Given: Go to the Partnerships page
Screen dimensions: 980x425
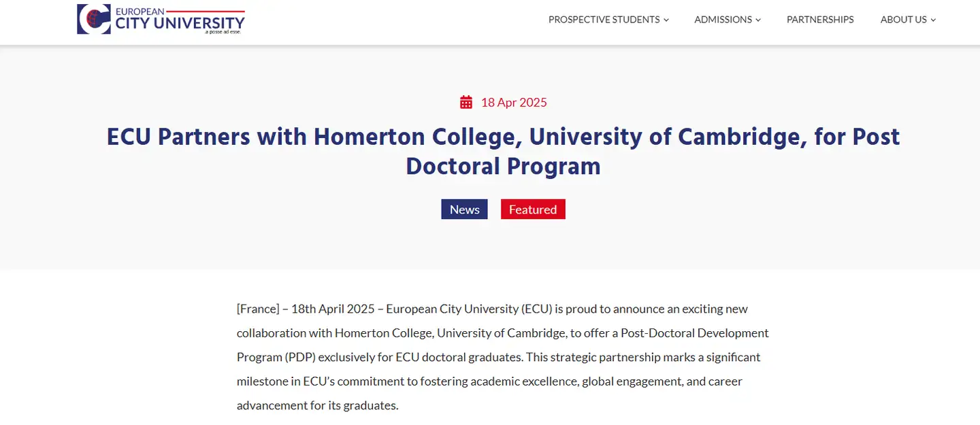Looking at the screenshot, I should [x=820, y=20].
